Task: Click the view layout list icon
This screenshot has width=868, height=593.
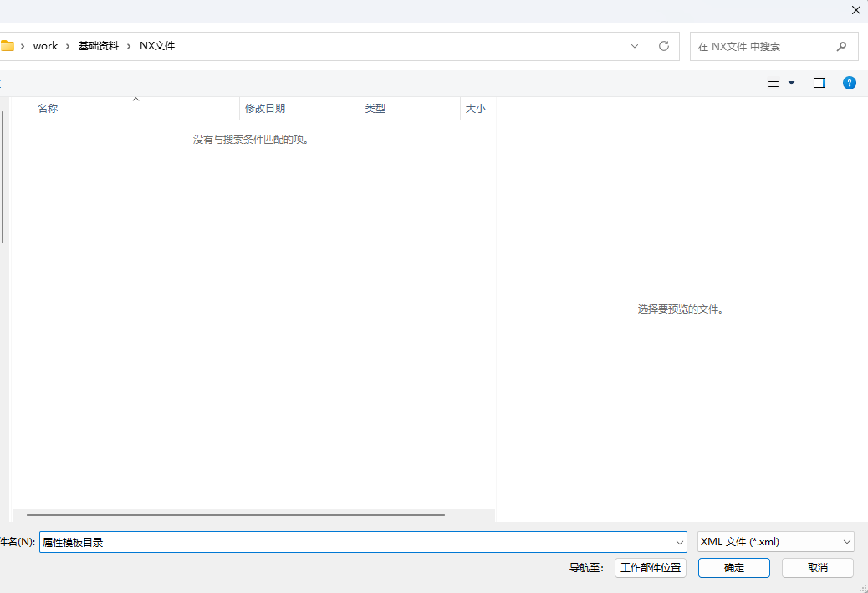Action: tap(774, 83)
